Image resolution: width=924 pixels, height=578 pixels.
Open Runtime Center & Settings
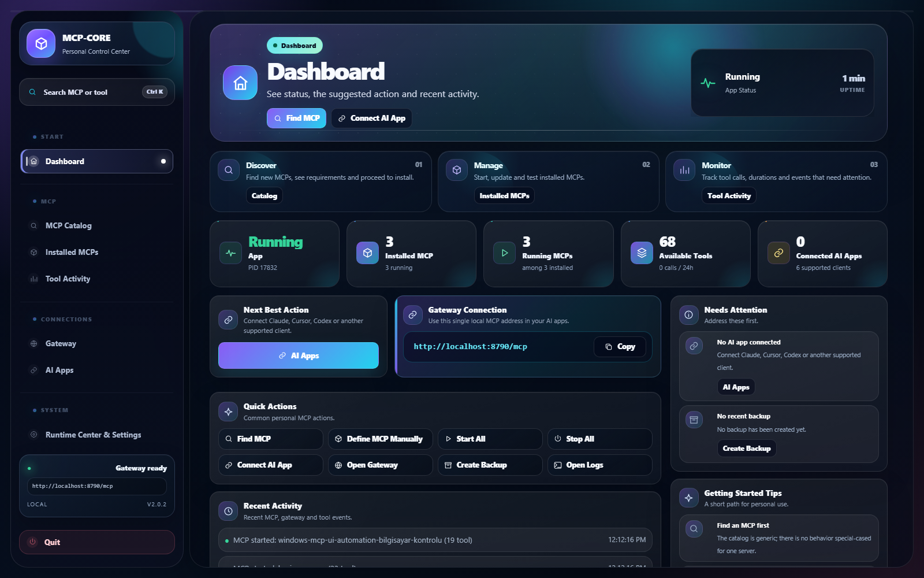point(97,435)
